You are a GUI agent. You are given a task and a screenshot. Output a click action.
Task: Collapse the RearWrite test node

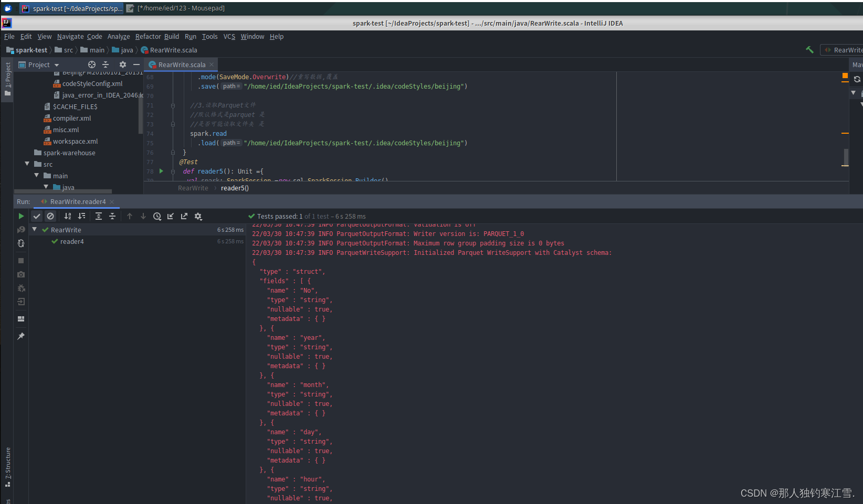35,230
